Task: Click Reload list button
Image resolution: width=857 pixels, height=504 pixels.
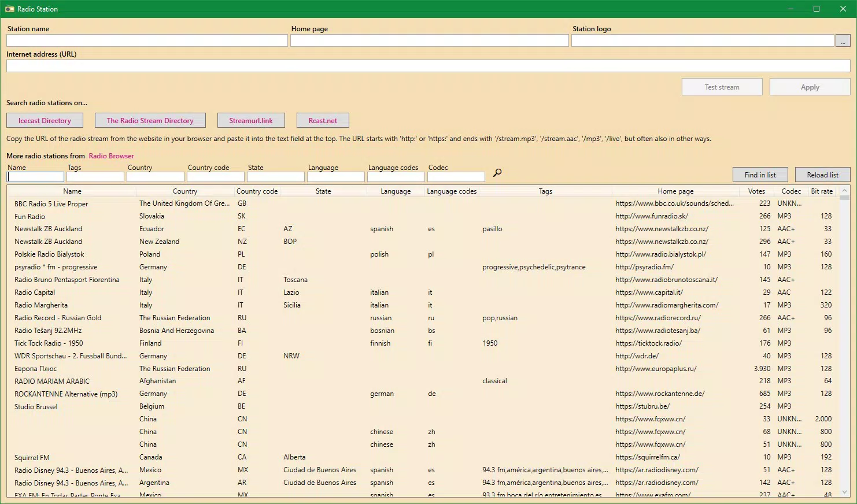Action: tap(822, 175)
